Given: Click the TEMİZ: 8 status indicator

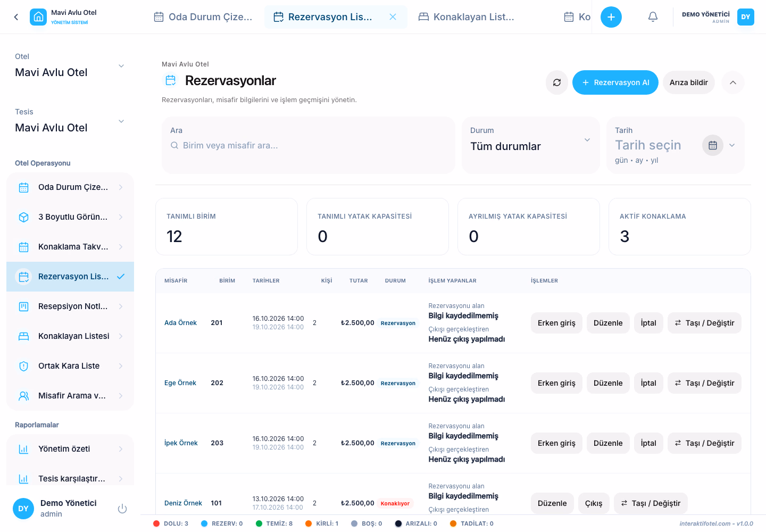Looking at the screenshot, I should 274,523.
